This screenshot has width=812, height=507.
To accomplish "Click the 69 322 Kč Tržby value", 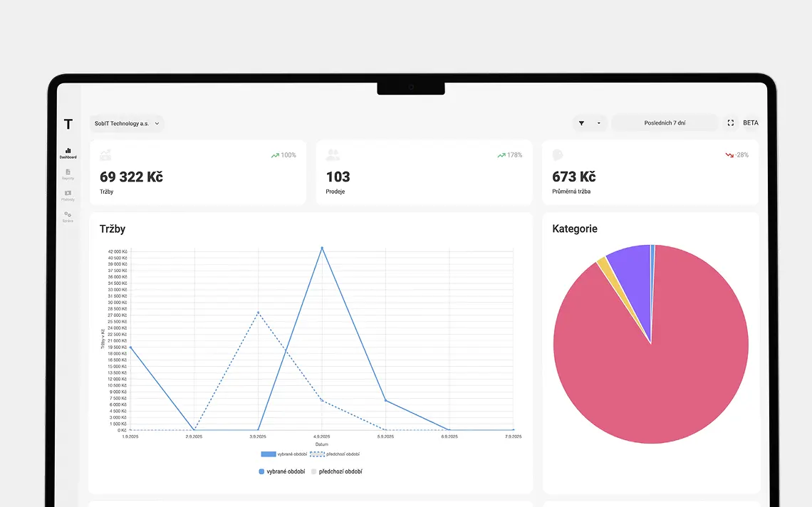I will click(x=131, y=177).
